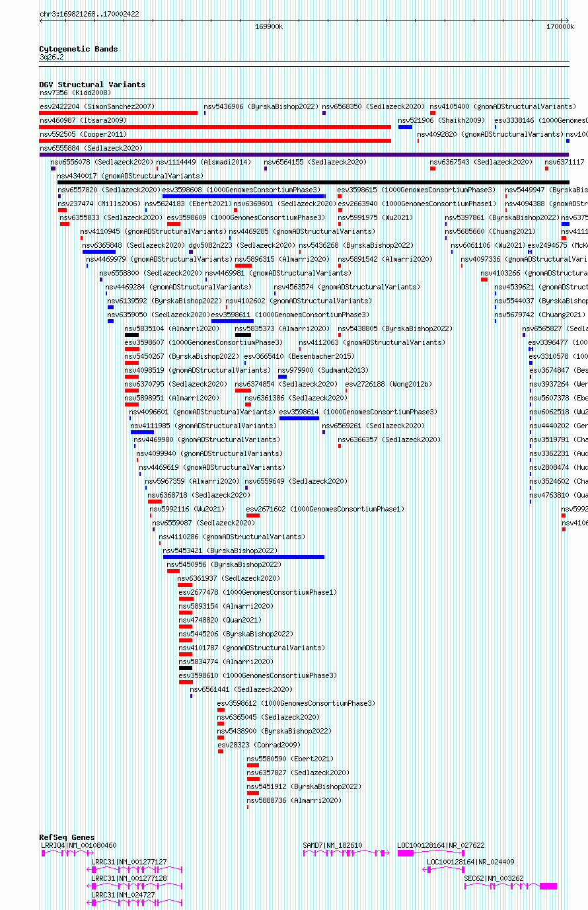The image size is (588, 910).
Task: Click the purple bar of nsv6555884 (Sedlazeck2020)
Action: coord(304,155)
